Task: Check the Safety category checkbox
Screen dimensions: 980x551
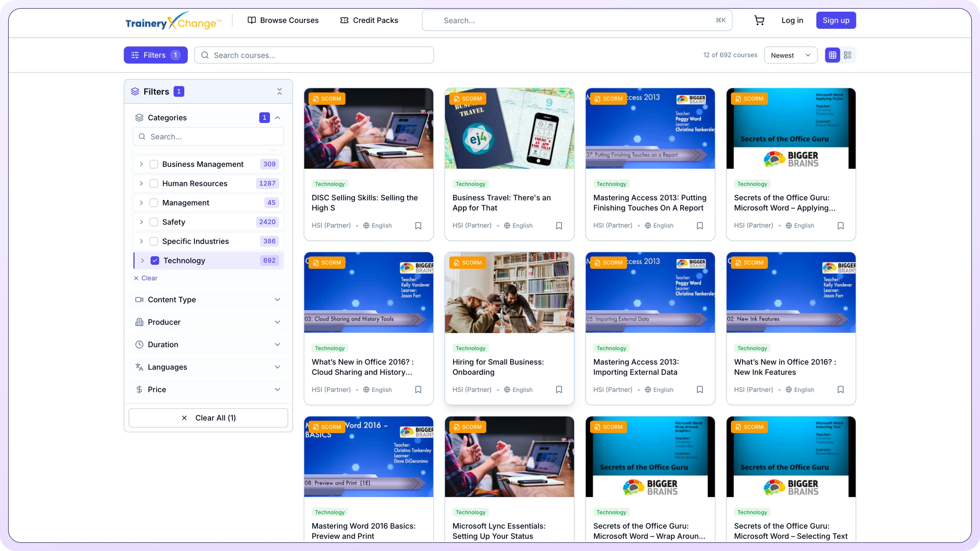Action: tap(154, 222)
